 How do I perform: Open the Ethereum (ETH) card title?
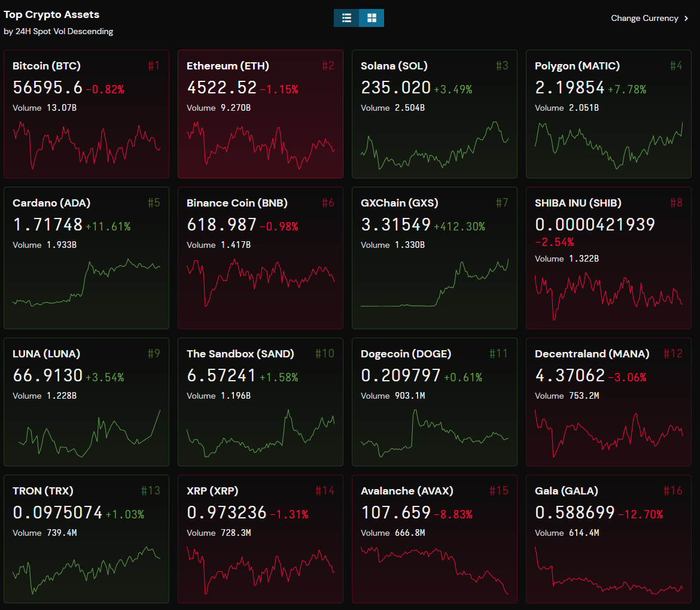pyautogui.click(x=228, y=66)
